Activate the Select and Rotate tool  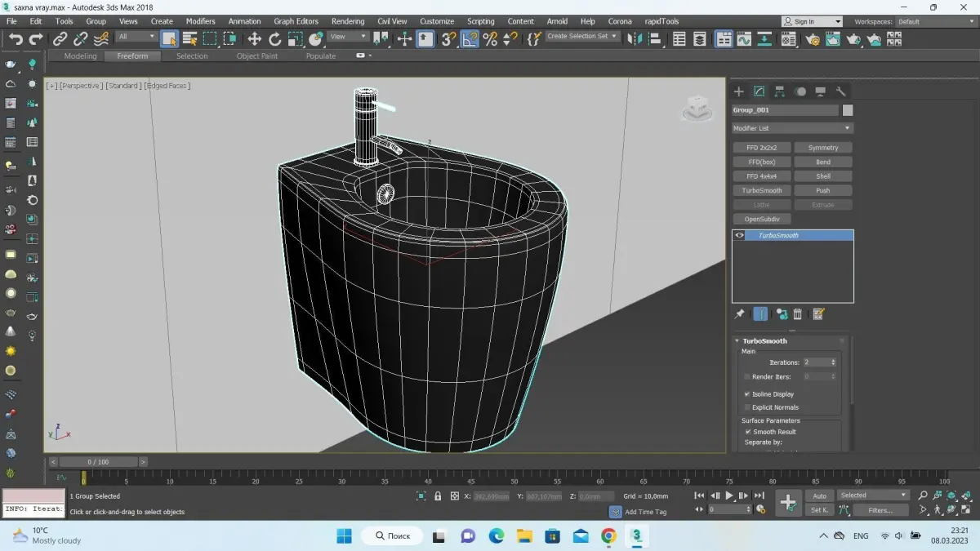[x=275, y=38]
